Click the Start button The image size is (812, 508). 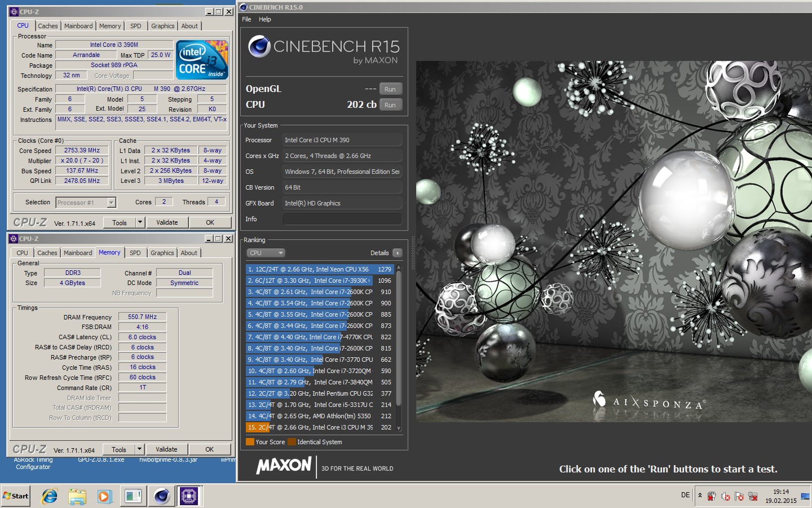15,496
